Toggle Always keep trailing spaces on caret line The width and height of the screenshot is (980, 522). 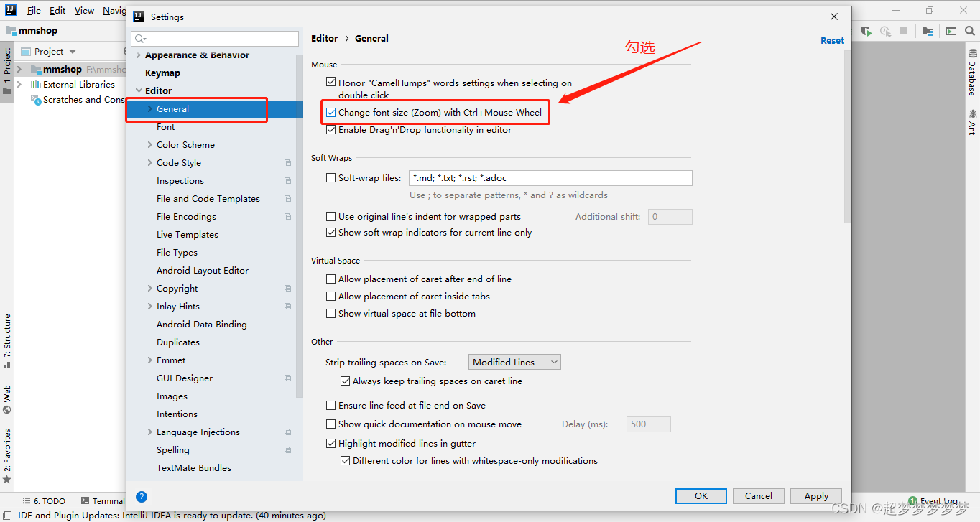coord(346,381)
